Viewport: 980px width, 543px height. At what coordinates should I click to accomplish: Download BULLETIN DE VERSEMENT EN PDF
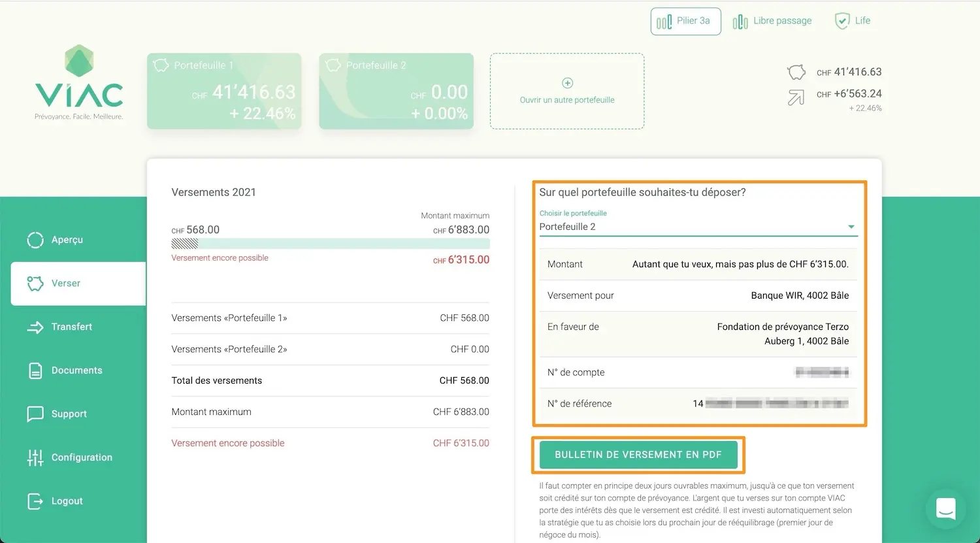tap(638, 455)
